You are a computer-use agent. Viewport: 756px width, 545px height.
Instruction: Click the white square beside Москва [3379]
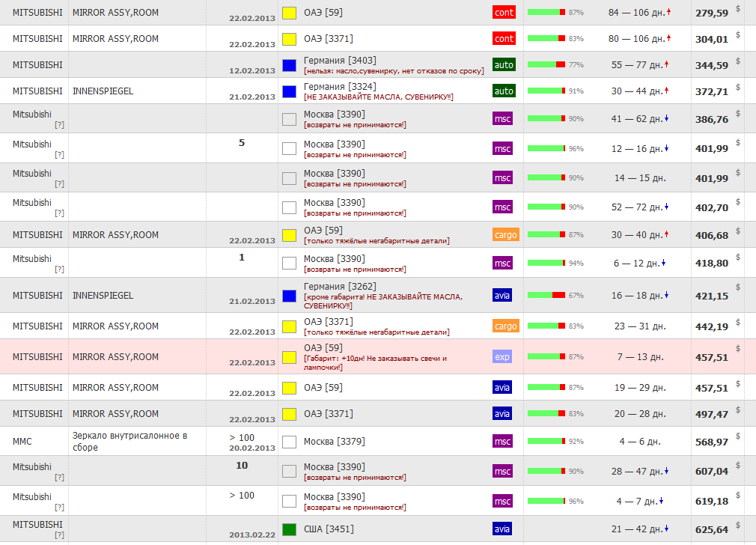pos(289,442)
